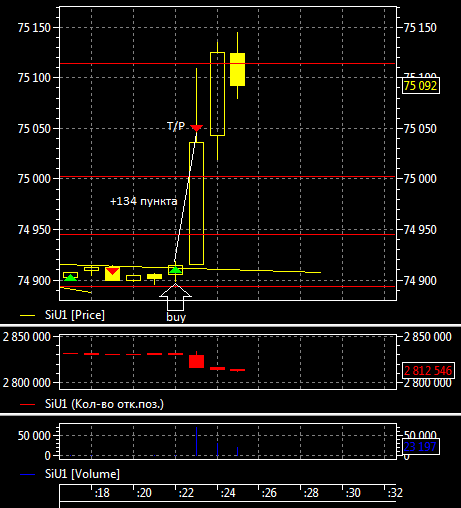This screenshot has height=508, width=461.
Task: Select the tallest blue volume bar
Action: click(197, 441)
